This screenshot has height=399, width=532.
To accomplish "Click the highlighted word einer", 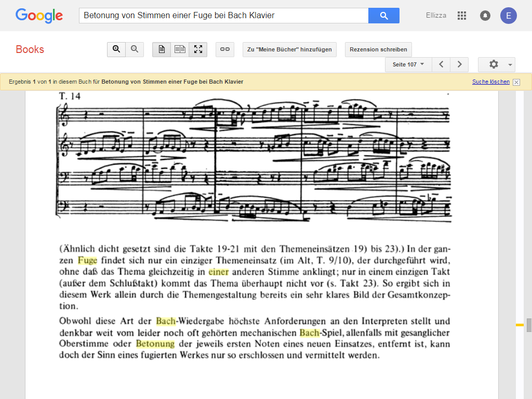I will [x=219, y=272].
